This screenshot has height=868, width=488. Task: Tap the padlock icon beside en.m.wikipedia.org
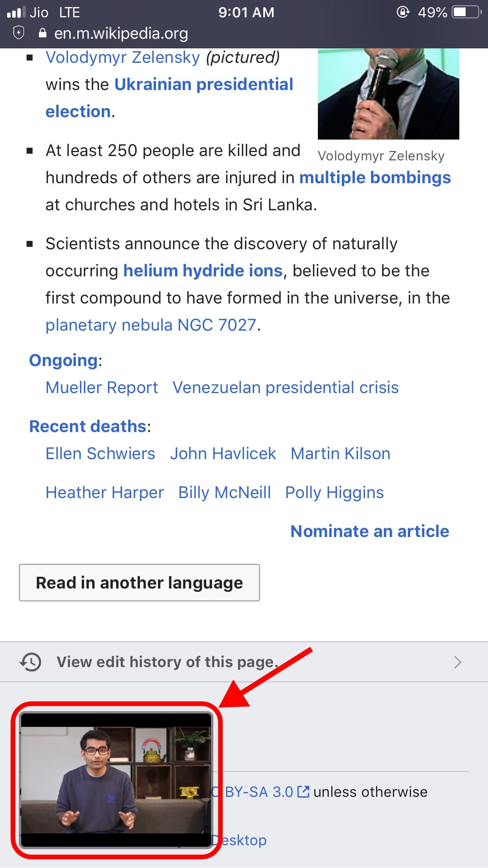[x=43, y=33]
